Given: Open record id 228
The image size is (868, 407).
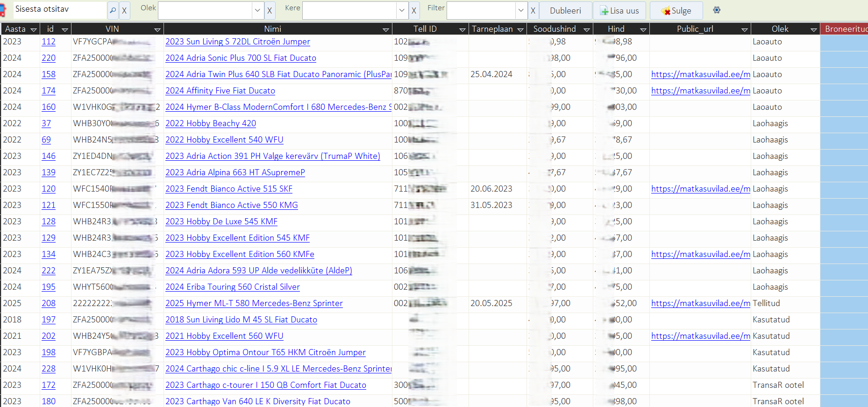Looking at the screenshot, I should tap(49, 369).
